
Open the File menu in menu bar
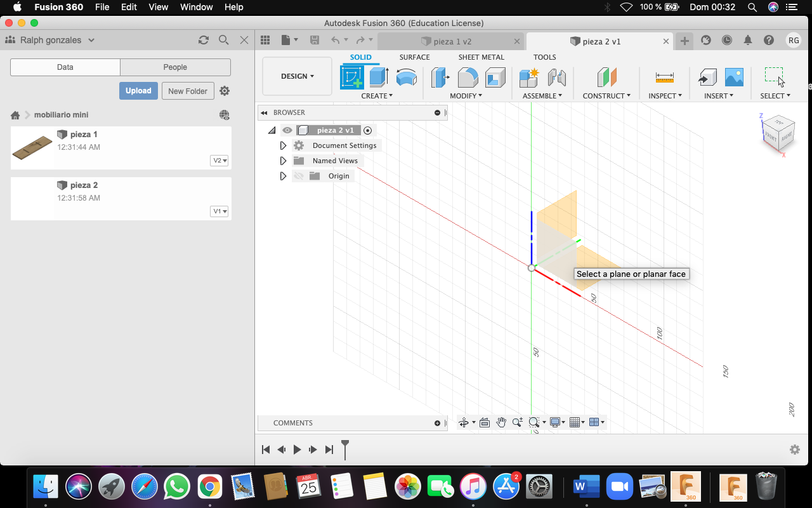(102, 7)
